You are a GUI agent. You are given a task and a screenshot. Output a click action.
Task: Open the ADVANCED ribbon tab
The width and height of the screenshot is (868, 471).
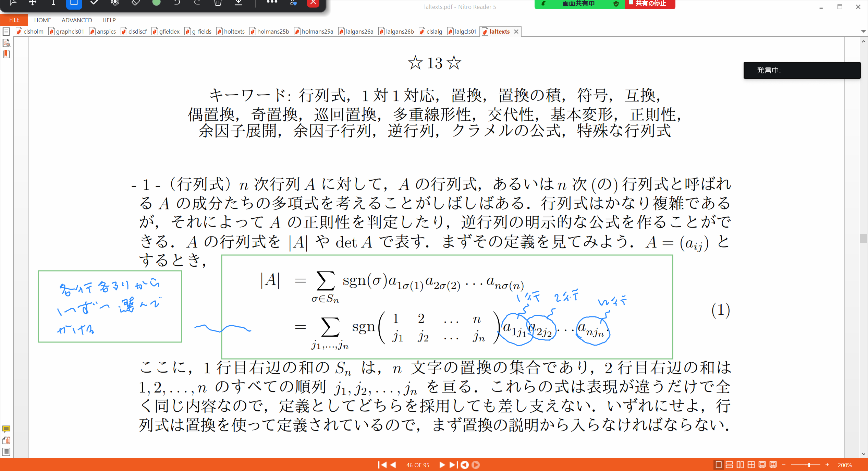(x=77, y=20)
